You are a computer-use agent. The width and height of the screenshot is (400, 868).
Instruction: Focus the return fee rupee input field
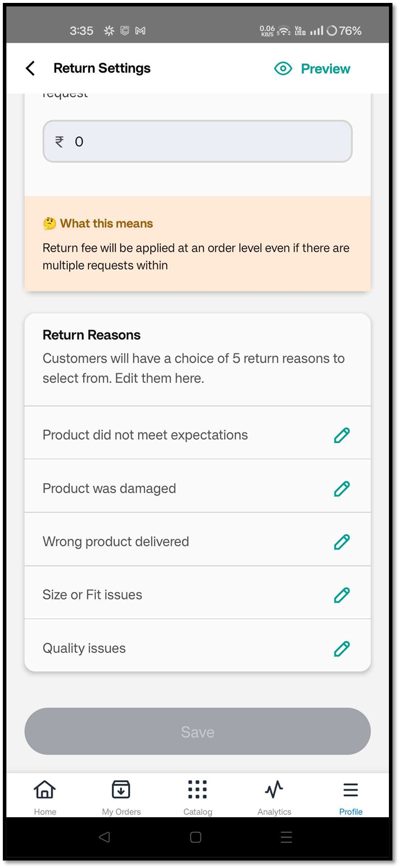coord(197,142)
